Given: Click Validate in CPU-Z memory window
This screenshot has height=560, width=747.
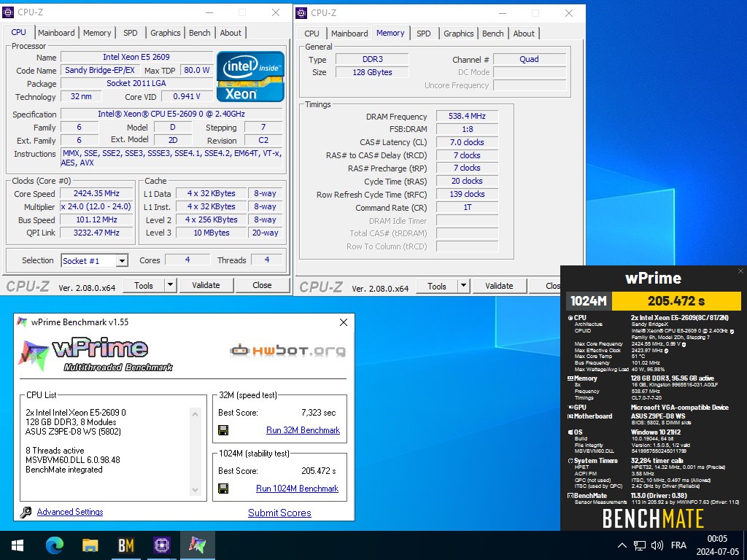Looking at the screenshot, I should point(499,286).
